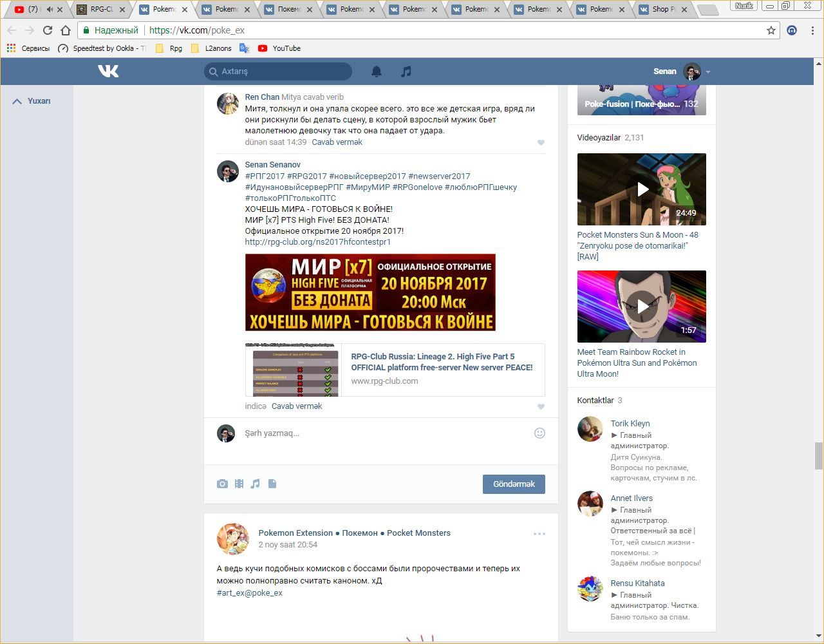Attach photo with camera icon

point(222,484)
